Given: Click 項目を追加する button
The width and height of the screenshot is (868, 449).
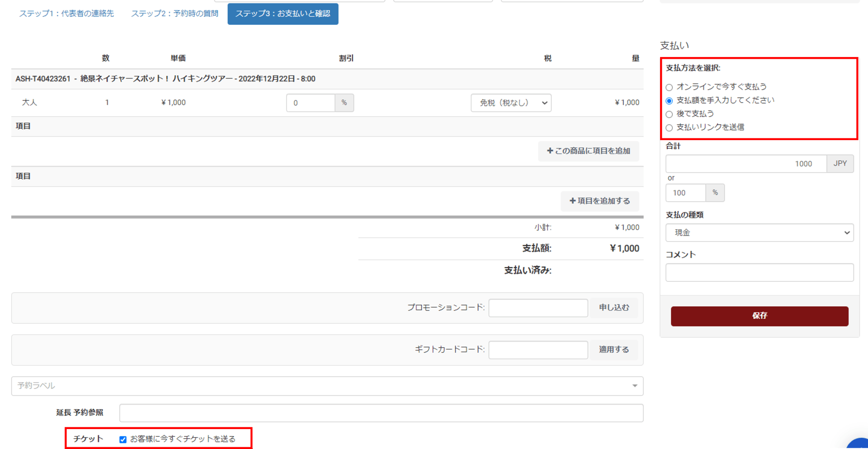Looking at the screenshot, I should (600, 201).
